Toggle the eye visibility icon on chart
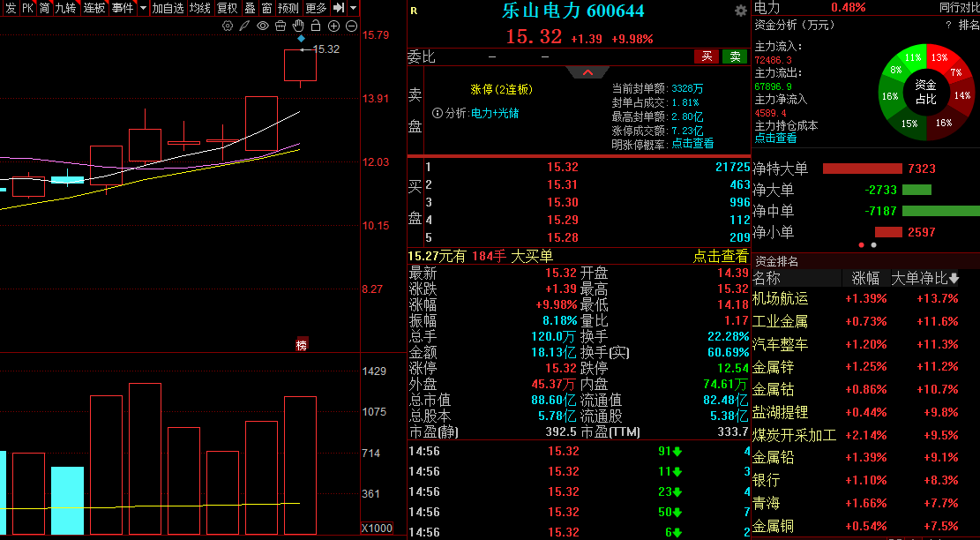Screen dimensions: 980x540 (263, 26)
